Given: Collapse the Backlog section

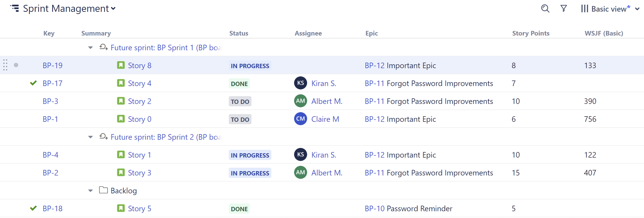Looking at the screenshot, I should click(90, 190).
